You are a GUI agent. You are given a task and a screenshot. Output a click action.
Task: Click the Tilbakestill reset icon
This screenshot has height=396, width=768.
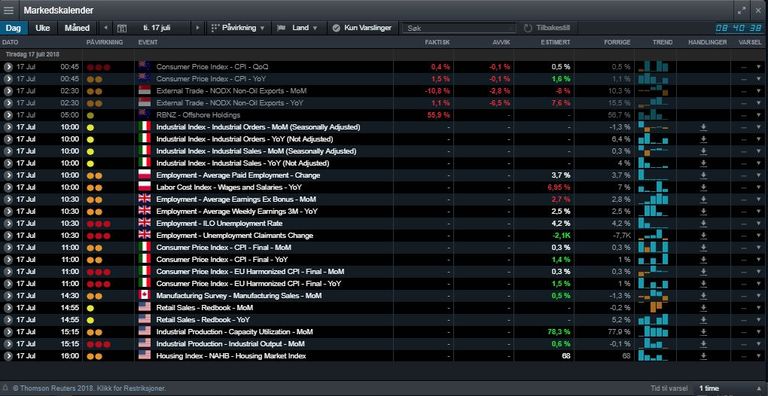pyautogui.click(x=528, y=28)
